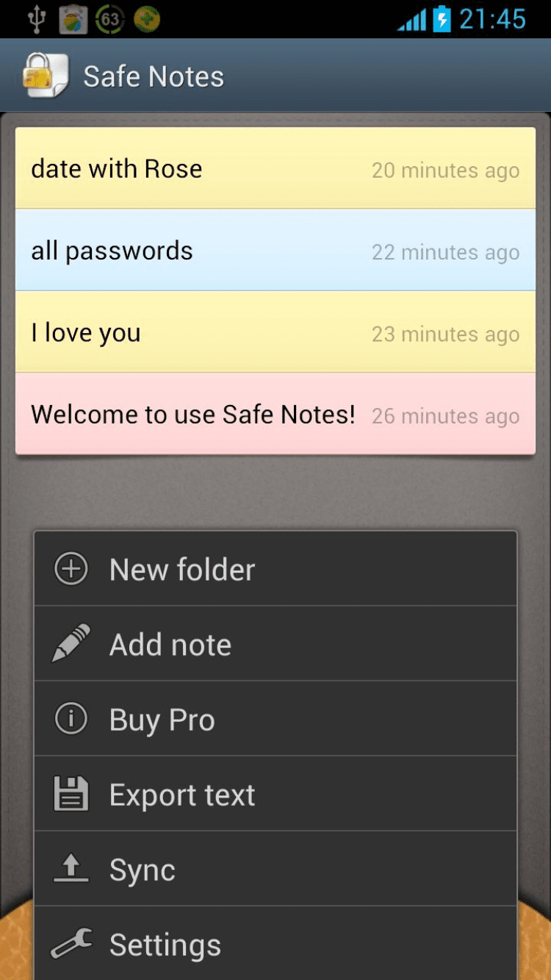
Task: Choose Add note from the menu
Action: click(x=275, y=644)
